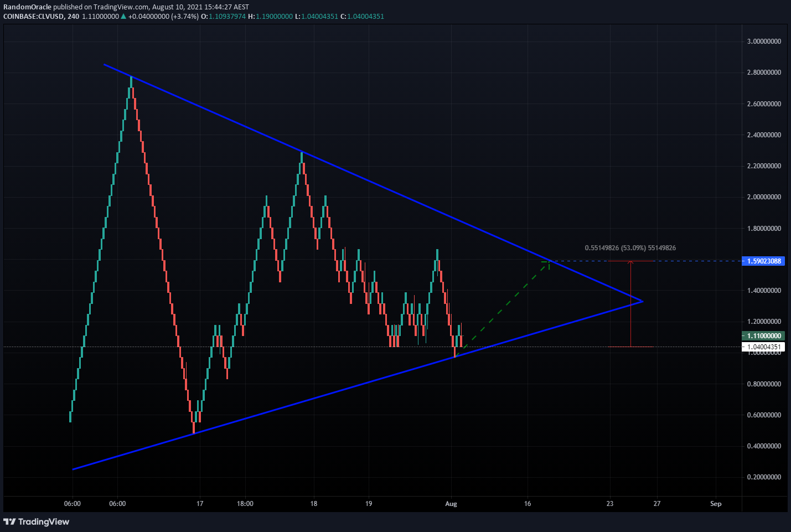Click the 1.80000000 price axis label
Image resolution: width=791 pixels, height=532 pixels.
click(x=764, y=229)
